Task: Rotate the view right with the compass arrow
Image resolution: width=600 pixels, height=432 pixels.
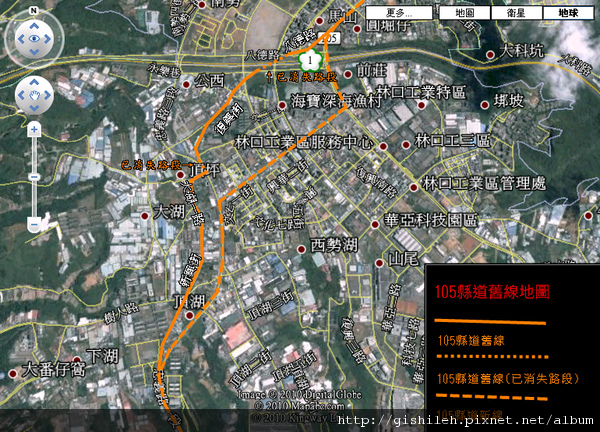Action: (x=47, y=39)
